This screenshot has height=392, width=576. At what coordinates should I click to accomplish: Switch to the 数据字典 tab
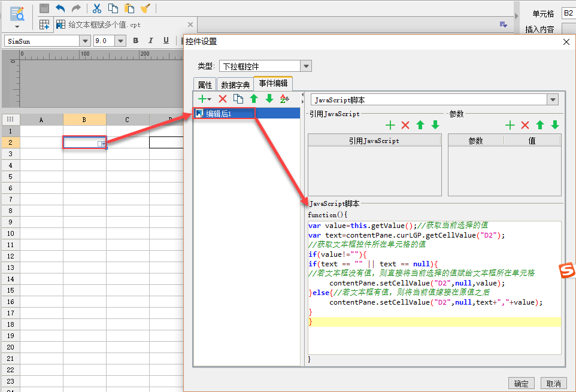coord(235,85)
